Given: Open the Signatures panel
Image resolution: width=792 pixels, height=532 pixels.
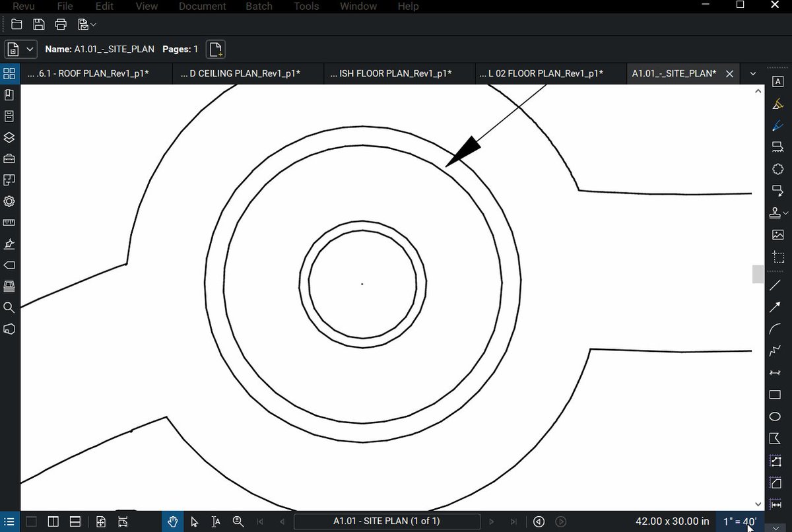Looking at the screenshot, I should point(9,244).
